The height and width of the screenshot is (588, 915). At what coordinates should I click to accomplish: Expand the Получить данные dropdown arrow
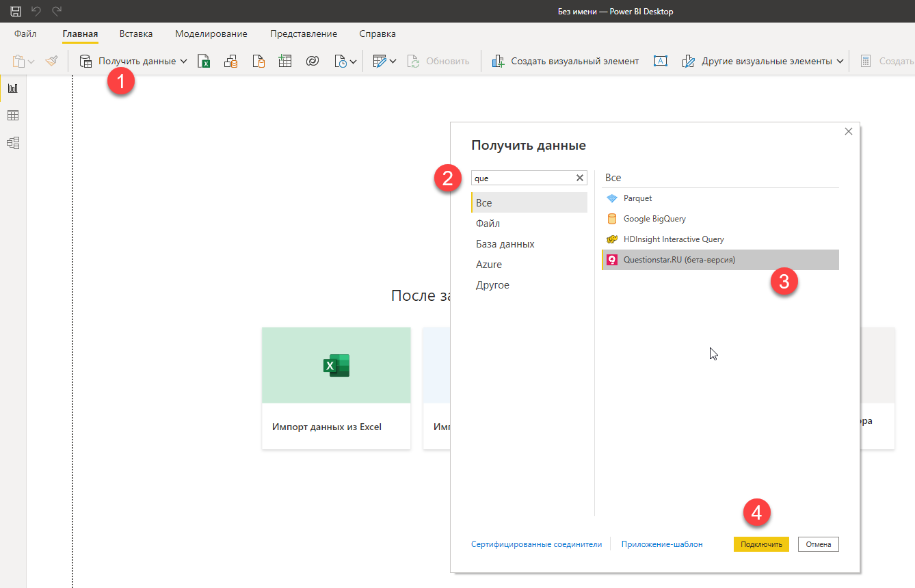pos(183,61)
